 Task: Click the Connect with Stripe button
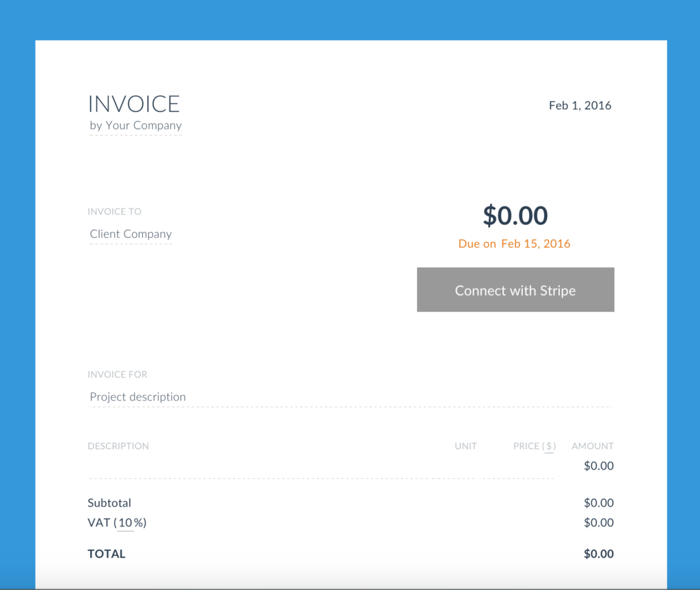(x=515, y=291)
